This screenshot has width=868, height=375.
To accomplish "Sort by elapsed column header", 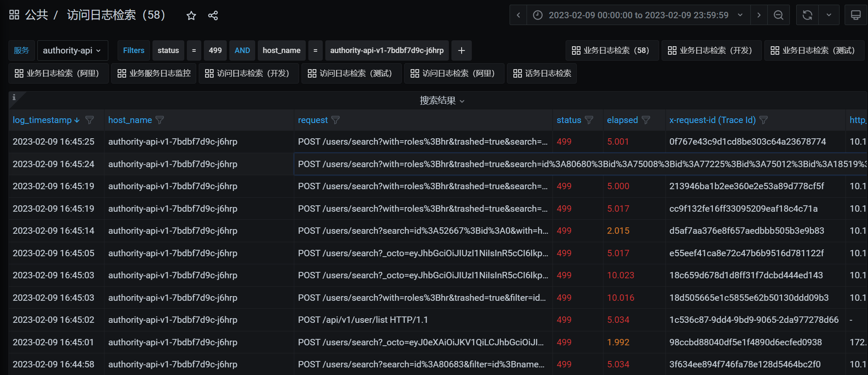I will click(x=622, y=120).
